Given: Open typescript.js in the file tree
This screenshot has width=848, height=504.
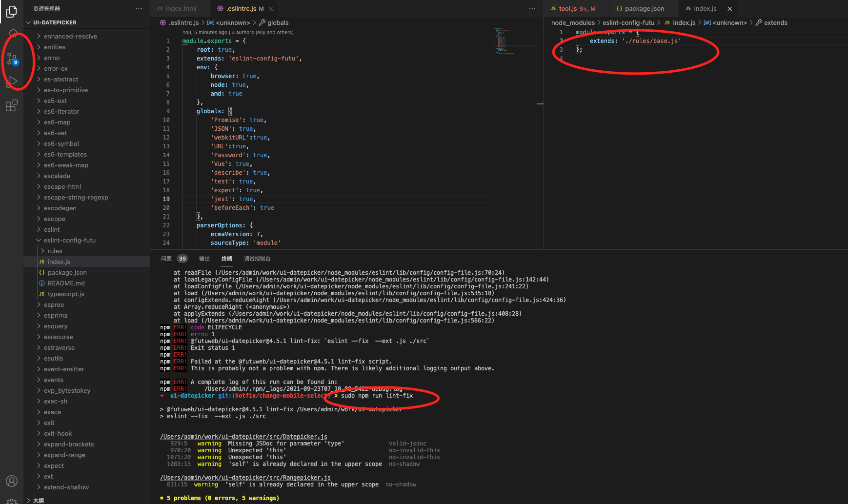Looking at the screenshot, I should tap(87, 294).
